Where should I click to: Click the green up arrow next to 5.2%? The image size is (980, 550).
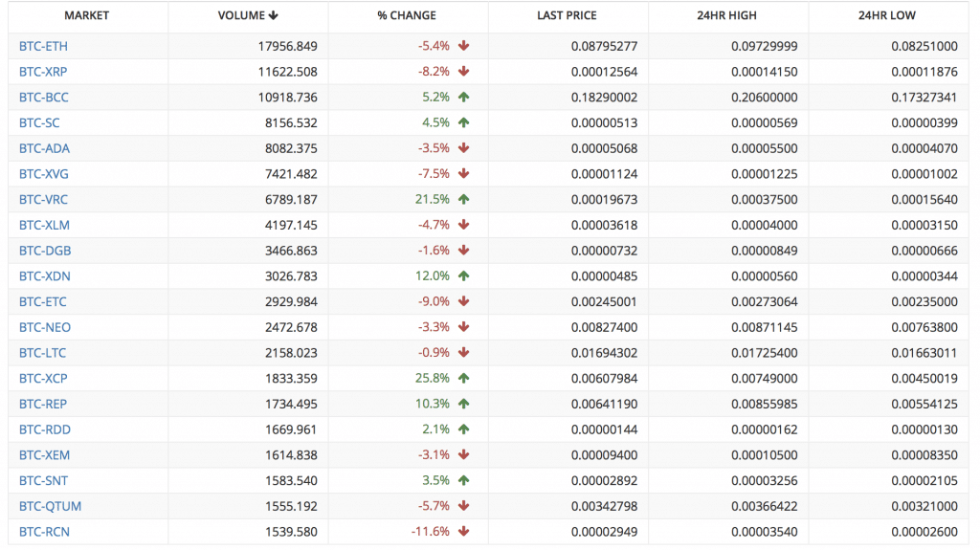point(464,98)
